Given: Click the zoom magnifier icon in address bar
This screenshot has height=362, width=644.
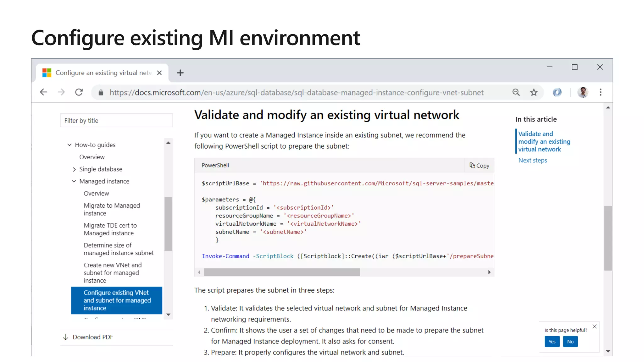Looking at the screenshot, I should 516,92.
